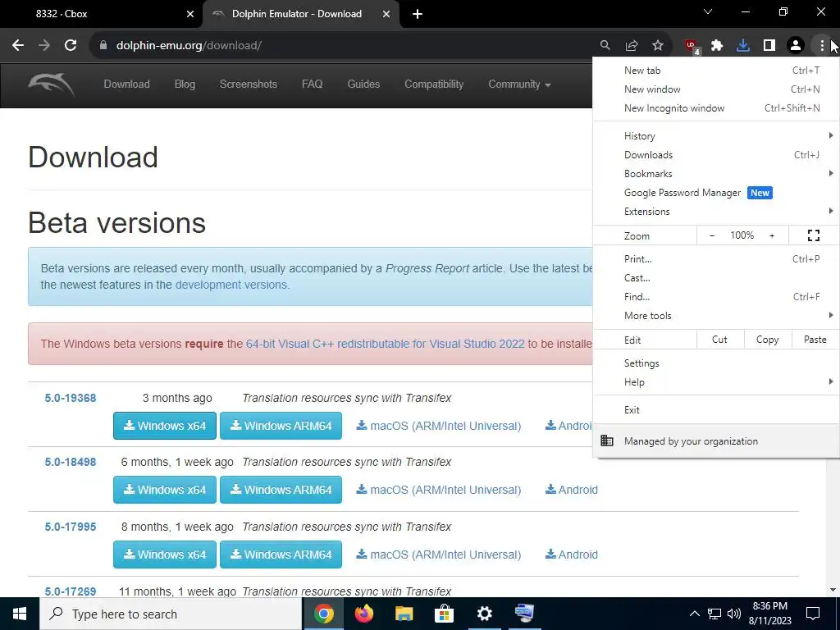Screen dimensions: 840x630
Task: Click the share page icon
Action: click(x=632, y=46)
